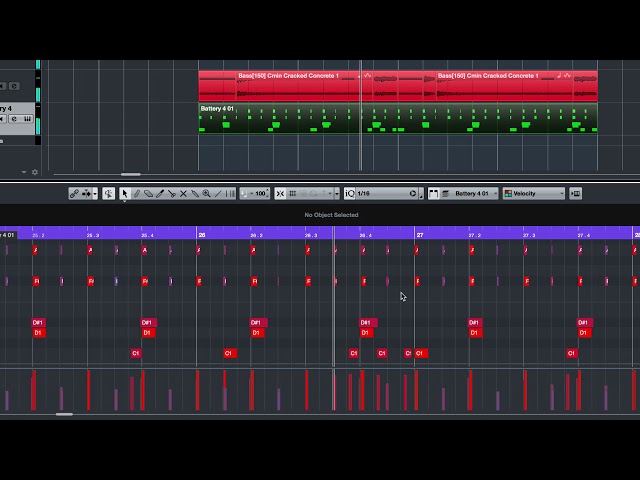
Task: Click the toolbar layout button at far right
Action: point(576,193)
